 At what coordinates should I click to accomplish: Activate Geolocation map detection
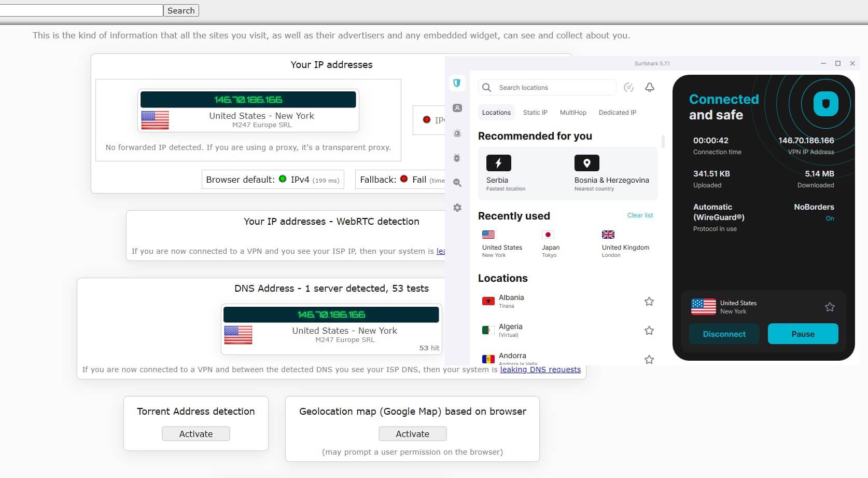click(x=413, y=434)
